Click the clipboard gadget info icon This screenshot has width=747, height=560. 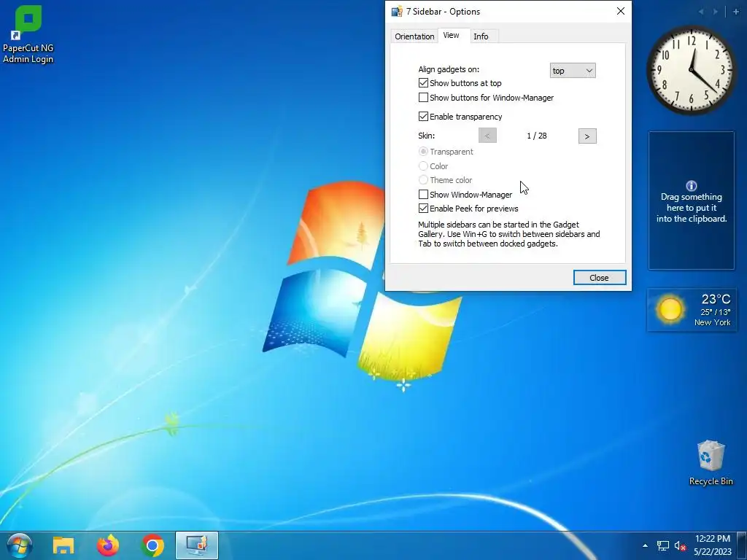[692, 186]
